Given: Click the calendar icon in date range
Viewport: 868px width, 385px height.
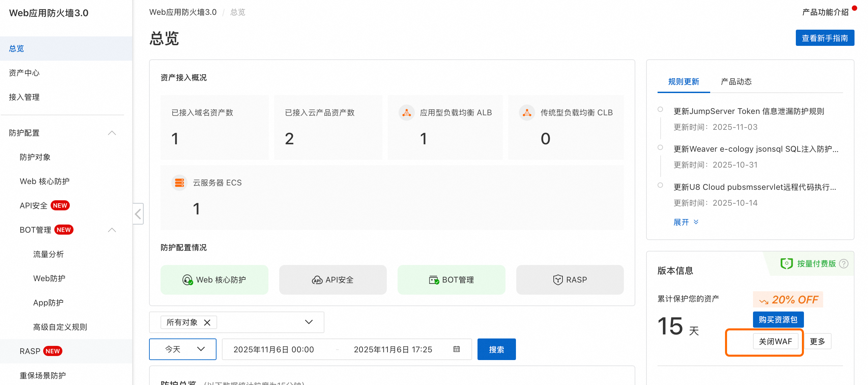Looking at the screenshot, I should [x=456, y=349].
